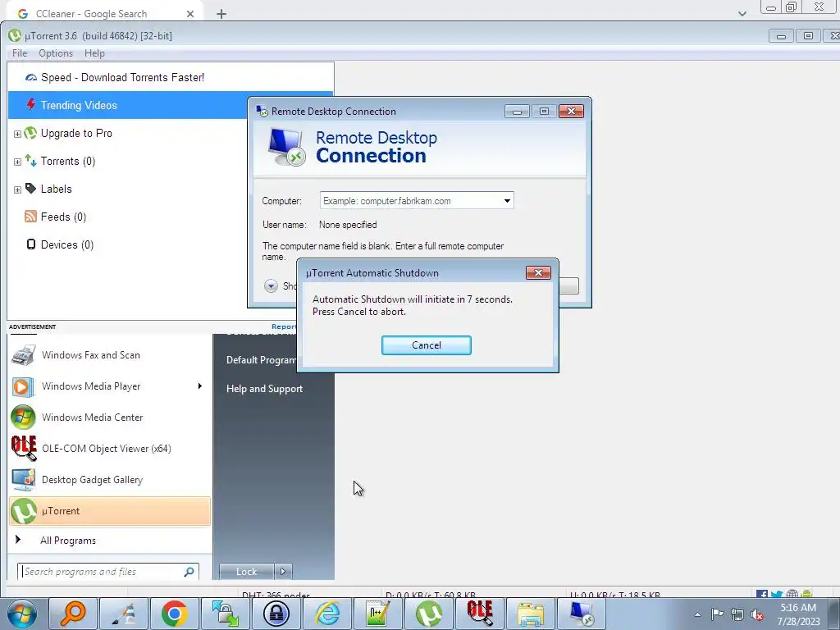Select Speed - Download Torrents Faster
Screen dimensions: 840x630
click(171, 77)
